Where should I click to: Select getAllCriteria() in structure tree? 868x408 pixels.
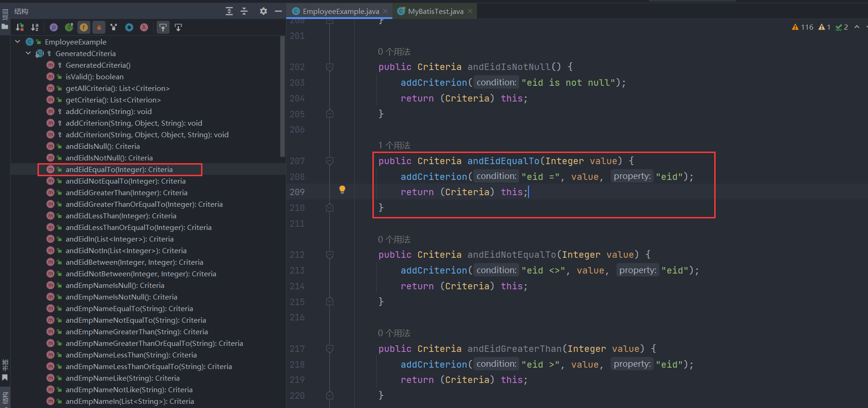(x=118, y=88)
